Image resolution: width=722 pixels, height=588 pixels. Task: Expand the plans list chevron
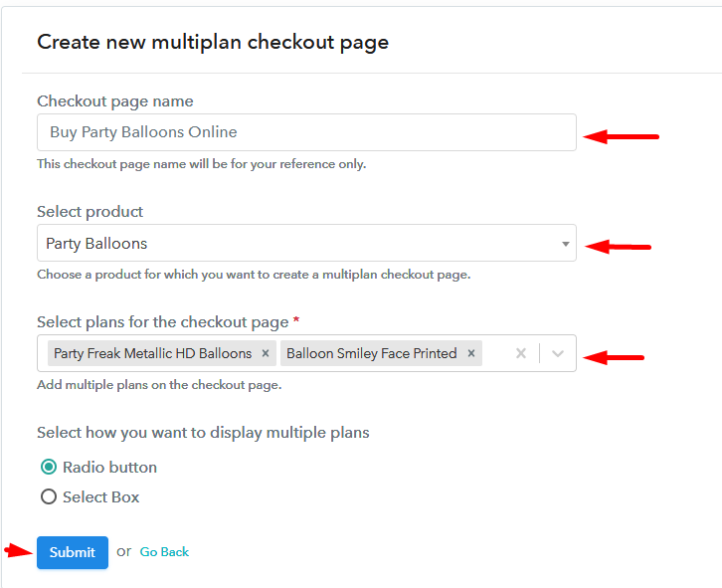pyautogui.click(x=558, y=353)
